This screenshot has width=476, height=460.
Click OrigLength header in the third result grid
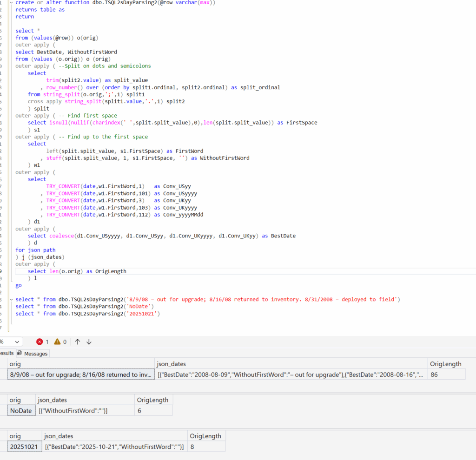click(x=205, y=436)
